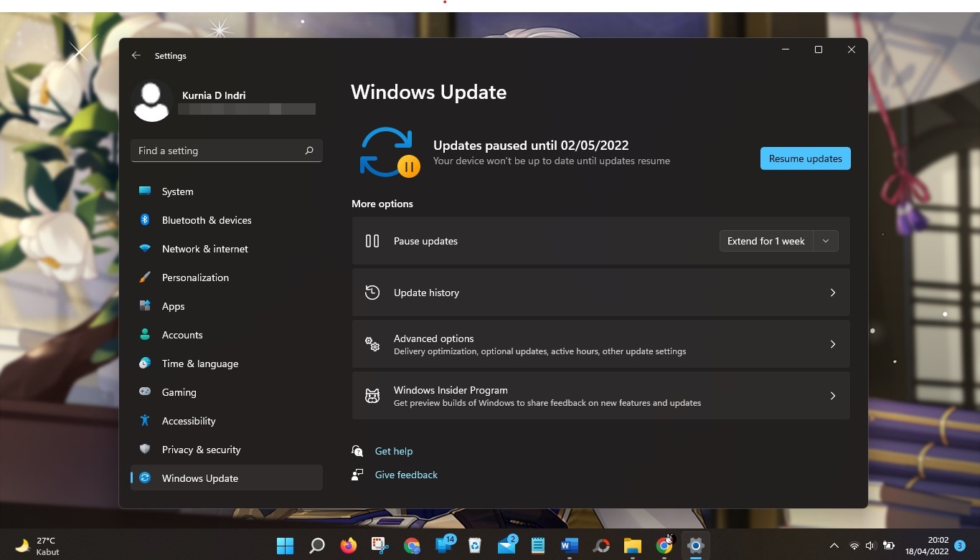Click the Resume updates button
This screenshot has height=560, width=980.
[806, 158]
